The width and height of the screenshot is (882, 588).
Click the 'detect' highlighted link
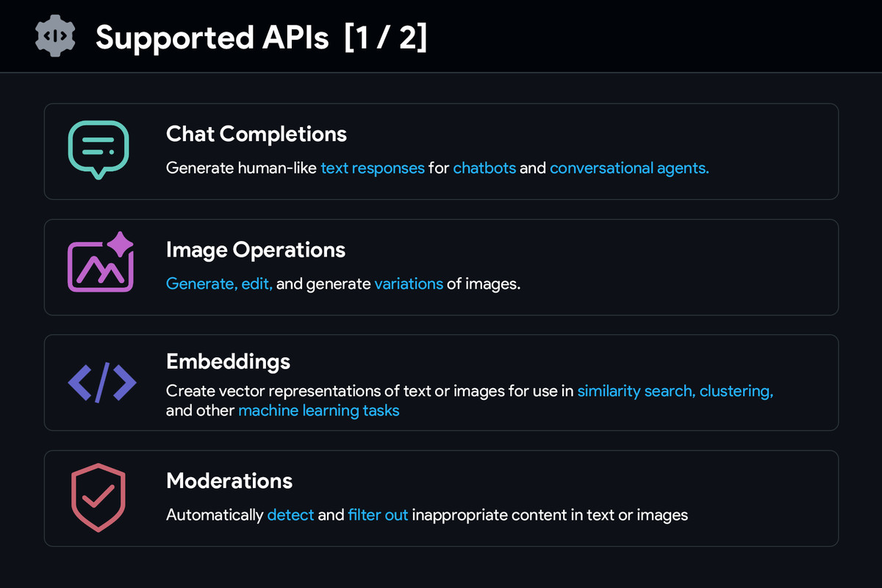tap(290, 514)
